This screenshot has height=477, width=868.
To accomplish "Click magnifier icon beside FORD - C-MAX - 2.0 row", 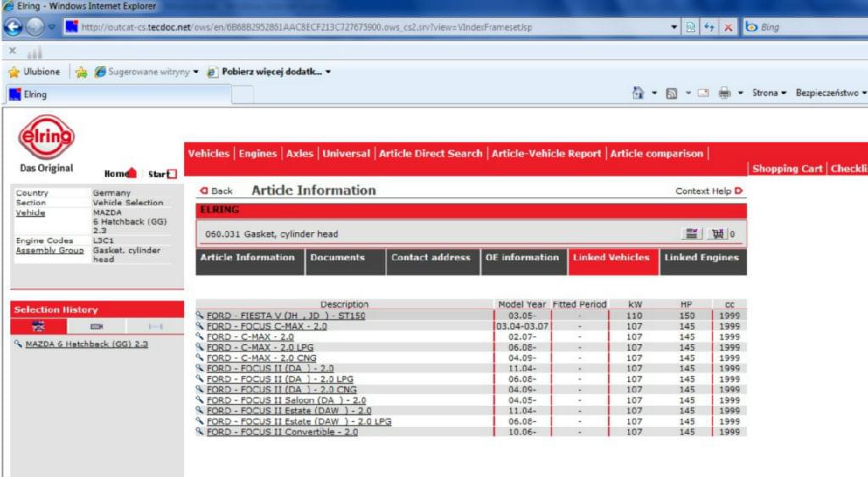I will (x=200, y=336).
